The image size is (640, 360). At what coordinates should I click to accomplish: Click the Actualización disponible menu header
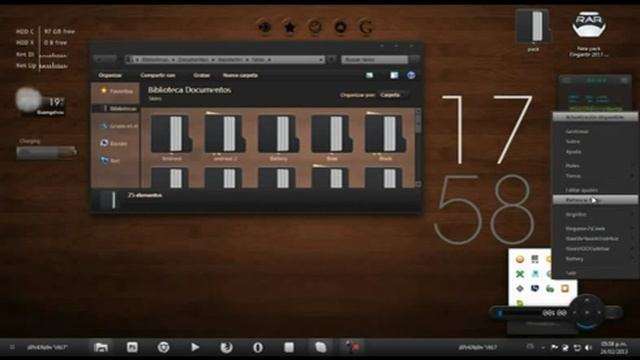595,117
